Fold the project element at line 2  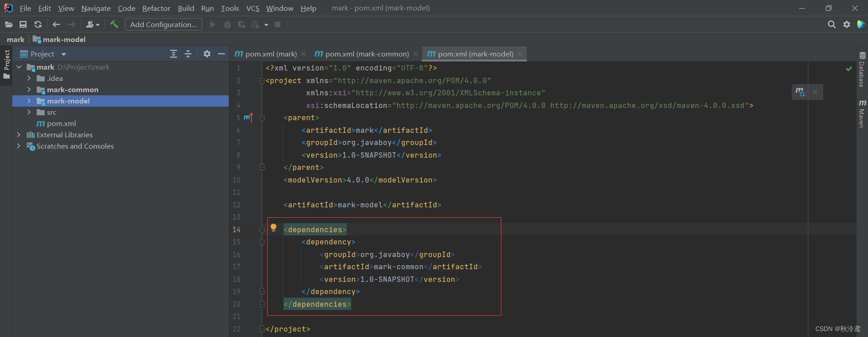[262, 81]
